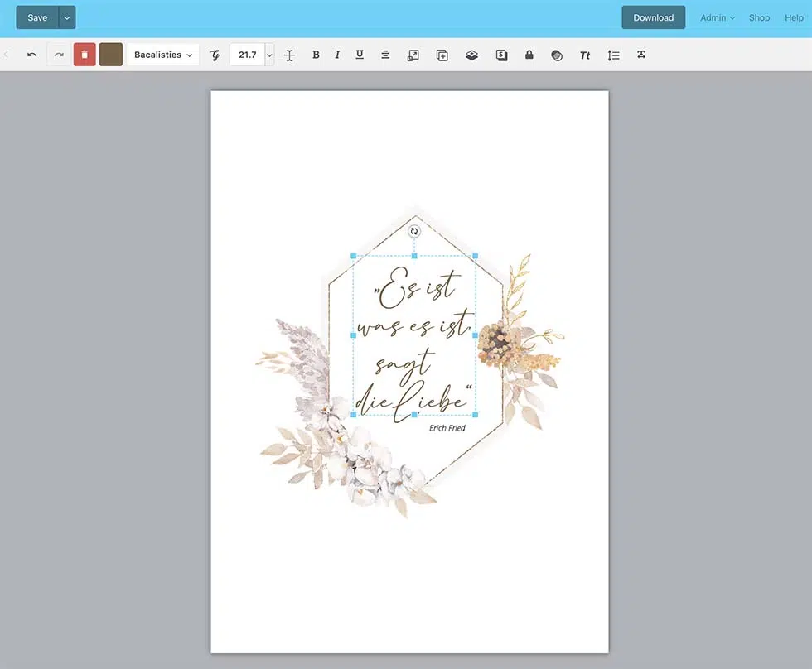Screen dimensions: 812x669
Task: Click the undo arrow icon
Action: click(x=31, y=55)
